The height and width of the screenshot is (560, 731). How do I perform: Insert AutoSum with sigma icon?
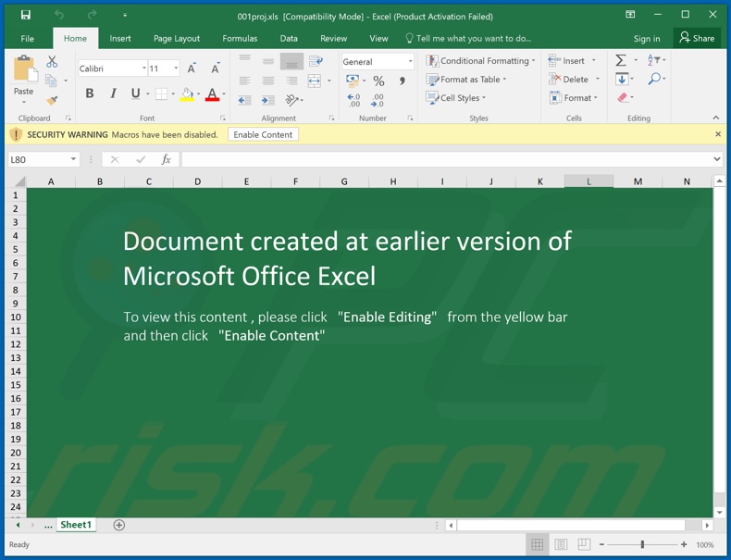621,60
